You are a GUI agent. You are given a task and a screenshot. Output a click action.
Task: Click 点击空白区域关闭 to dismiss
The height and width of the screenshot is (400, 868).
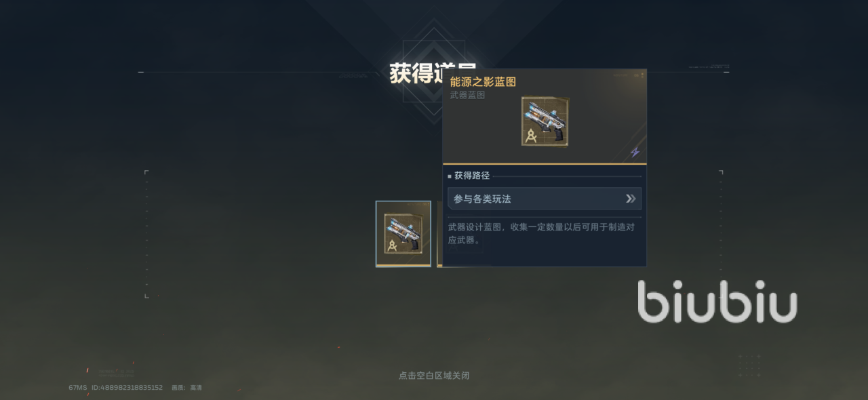point(434,375)
